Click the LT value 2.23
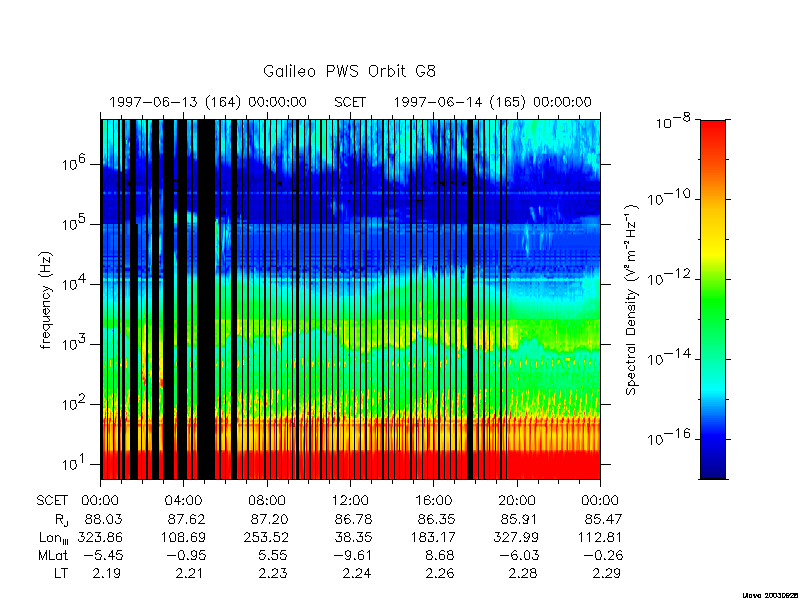The image size is (800, 600). (x=272, y=573)
